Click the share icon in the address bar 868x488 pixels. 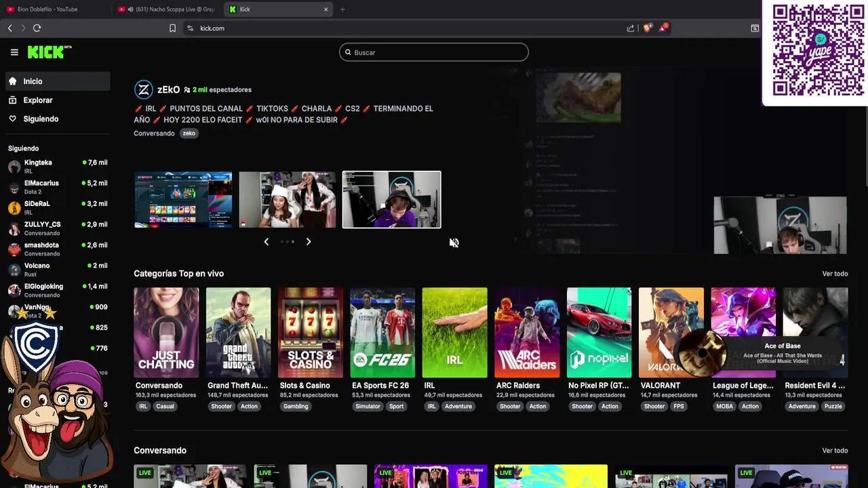[x=631, y=28]
